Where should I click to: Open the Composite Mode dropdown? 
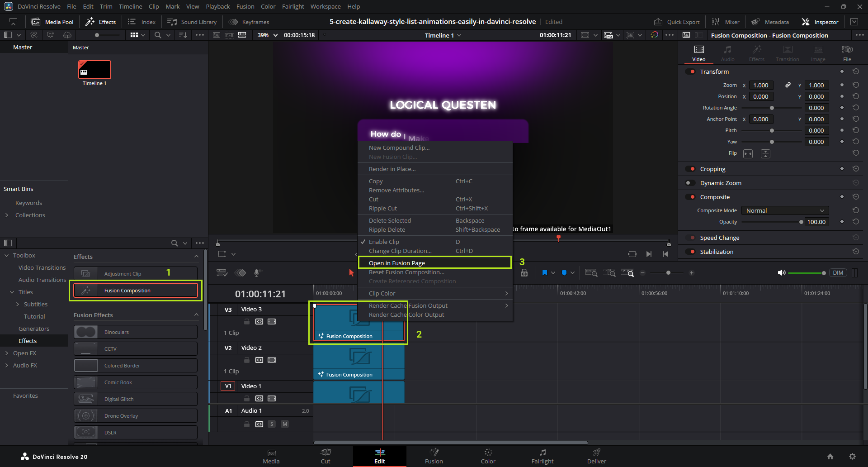tap(785, 210)
